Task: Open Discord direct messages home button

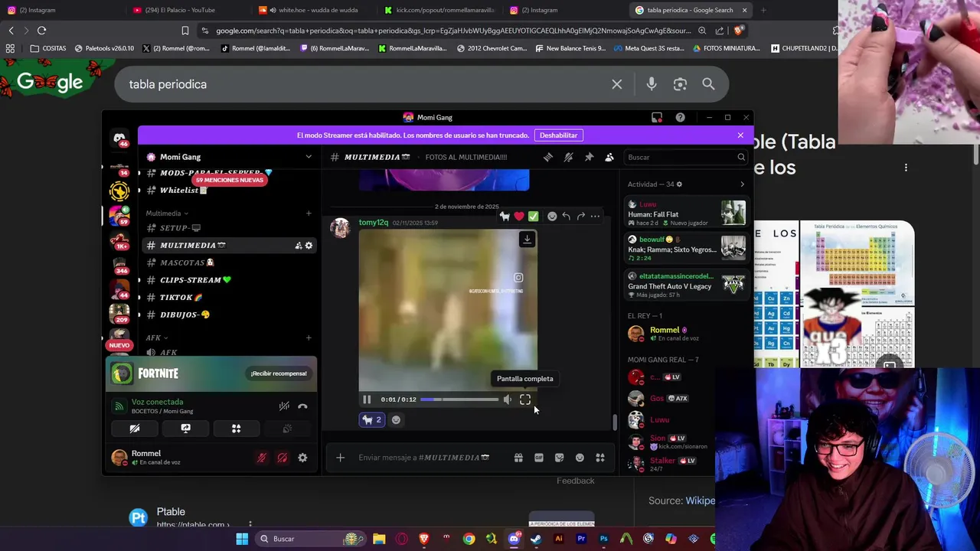Action: click(119, 139)
